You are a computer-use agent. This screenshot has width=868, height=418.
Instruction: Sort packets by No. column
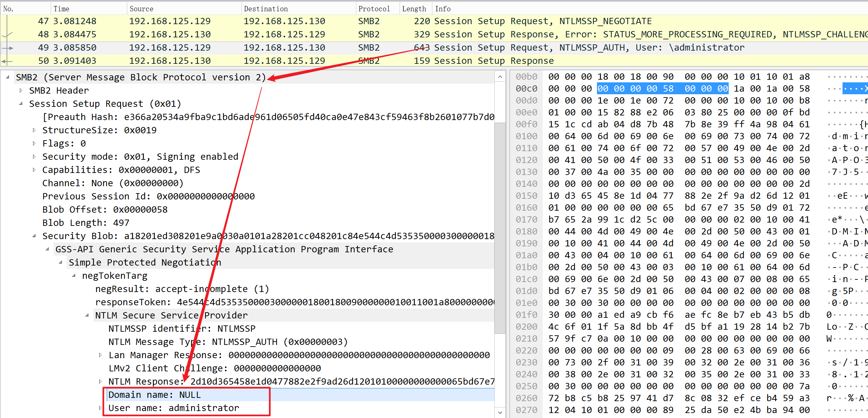tap(25, 8)
